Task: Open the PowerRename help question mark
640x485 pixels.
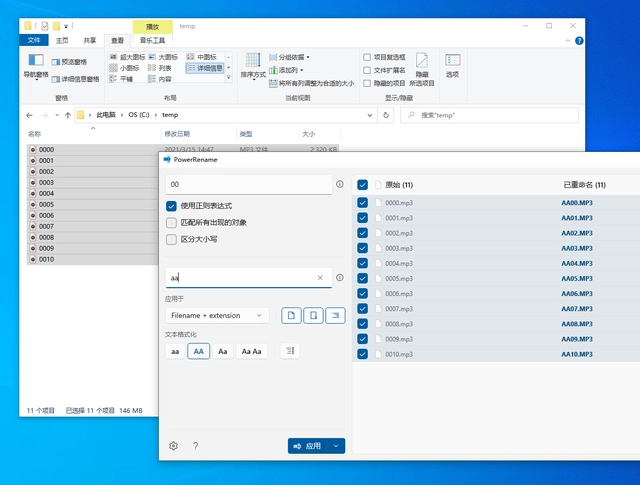Action: pyautogui.click(x=196, y=446)
